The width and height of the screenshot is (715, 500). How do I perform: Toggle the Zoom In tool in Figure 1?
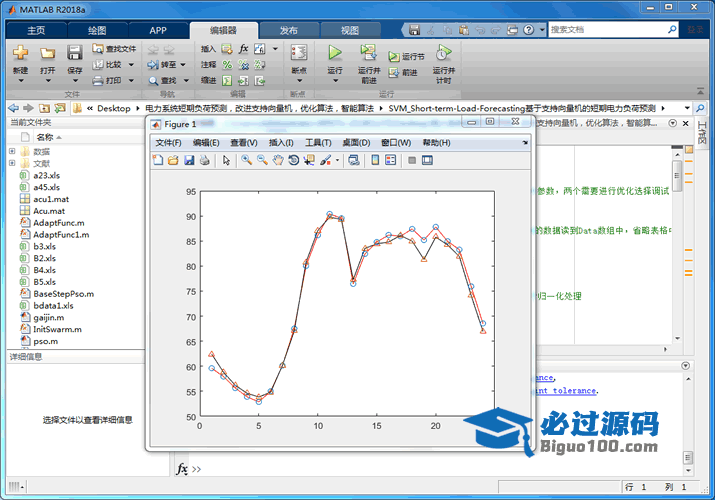coord(247,160)
